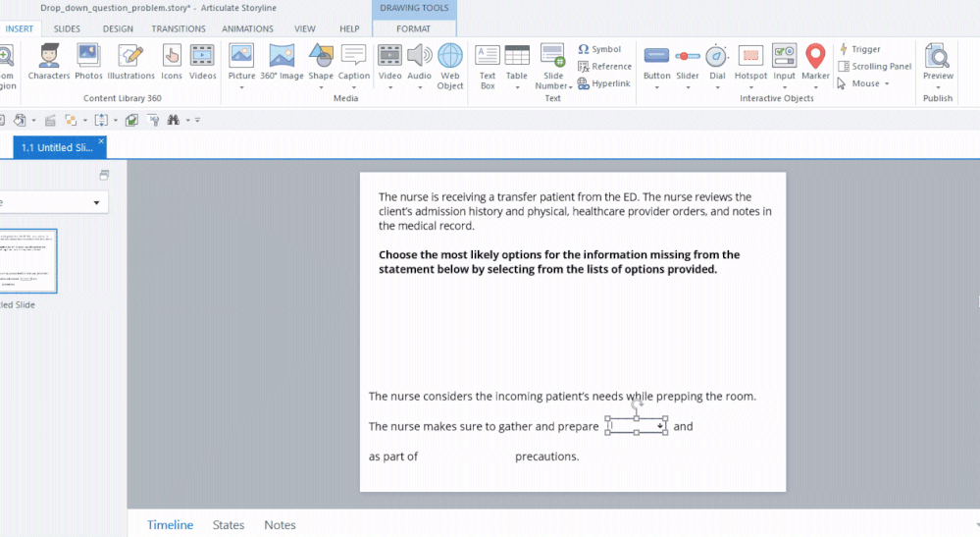Open Content Library Videos
The height and width of the screenshot is (537, 980).
[202, 62]
